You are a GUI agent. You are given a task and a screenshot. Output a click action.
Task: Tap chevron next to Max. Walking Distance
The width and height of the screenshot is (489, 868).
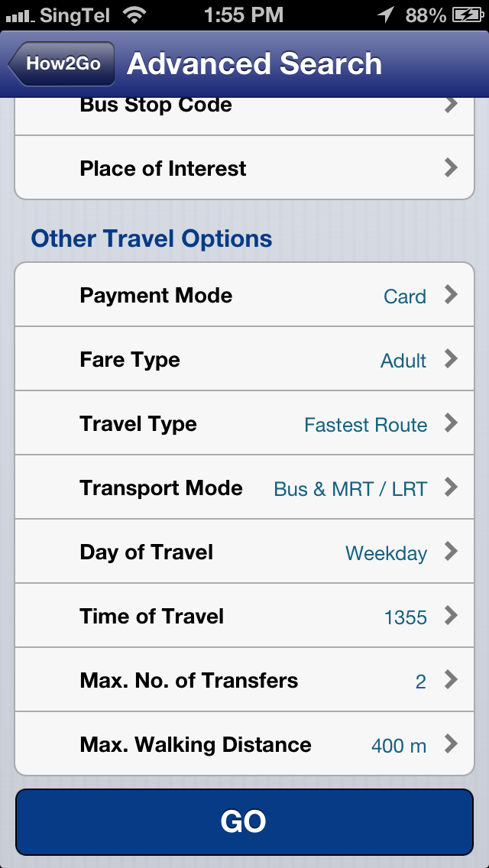[451, 744]
